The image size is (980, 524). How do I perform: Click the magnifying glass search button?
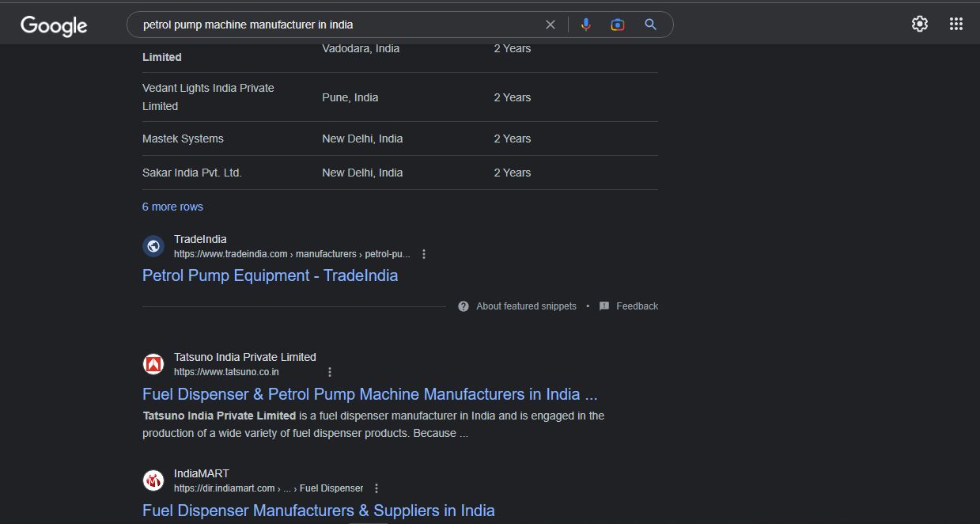[x=650, y=25]
